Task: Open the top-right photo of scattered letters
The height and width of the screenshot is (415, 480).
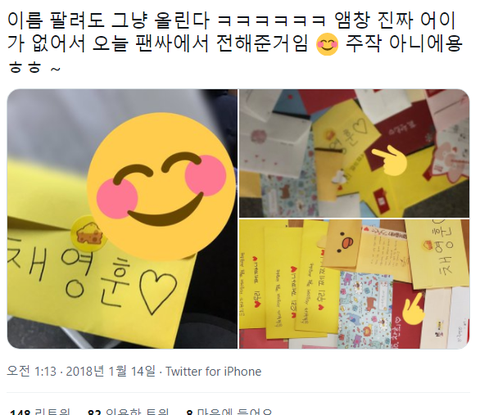Action: (354, 153)
